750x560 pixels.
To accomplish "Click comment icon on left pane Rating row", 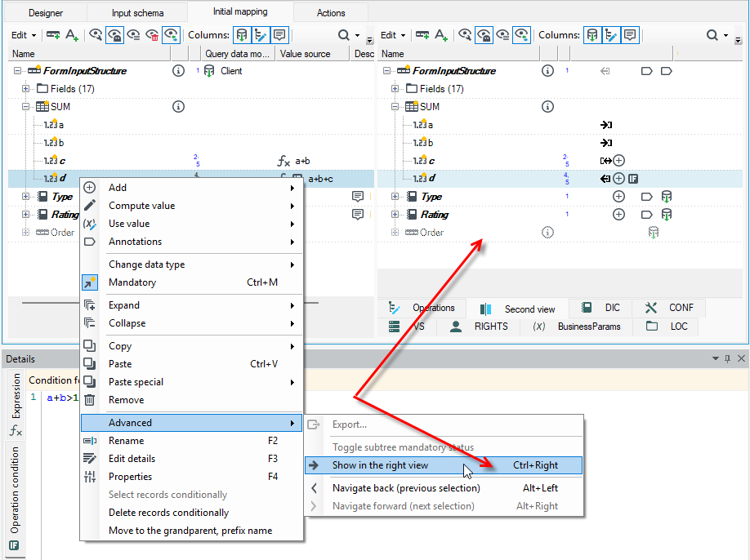I will pyautogui.click(x=358, y=214).
